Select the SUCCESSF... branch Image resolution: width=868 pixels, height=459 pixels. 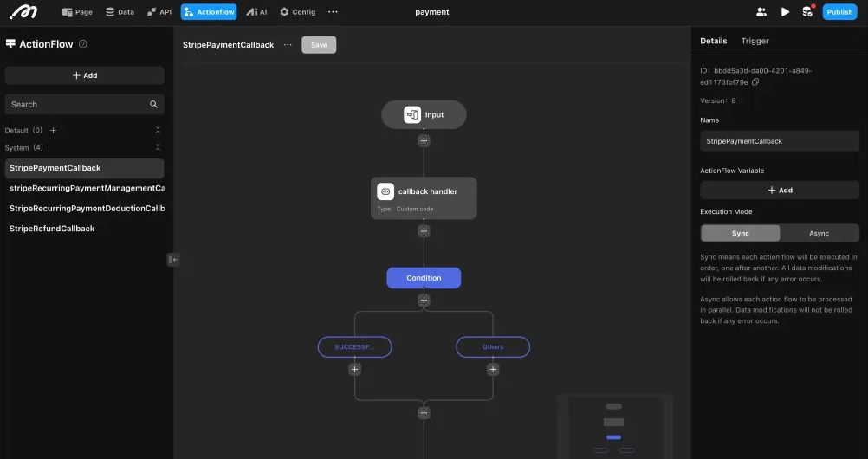(355, 347)
